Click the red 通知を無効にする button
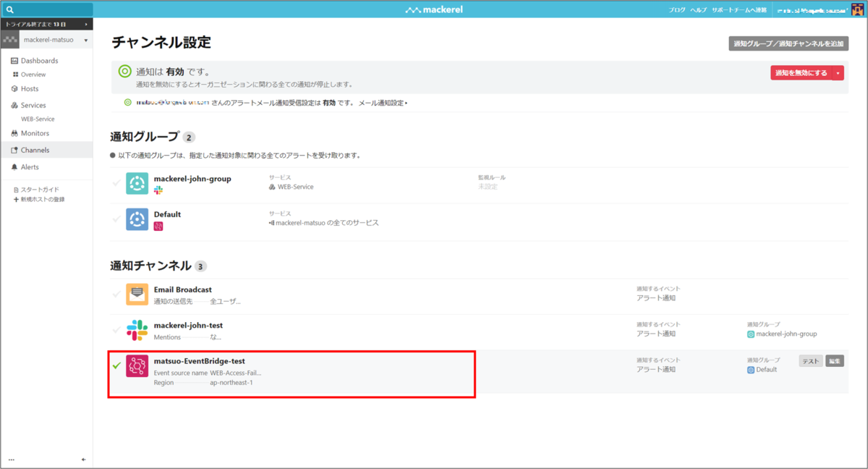The image size is (868, 469). tap(801, 72)
